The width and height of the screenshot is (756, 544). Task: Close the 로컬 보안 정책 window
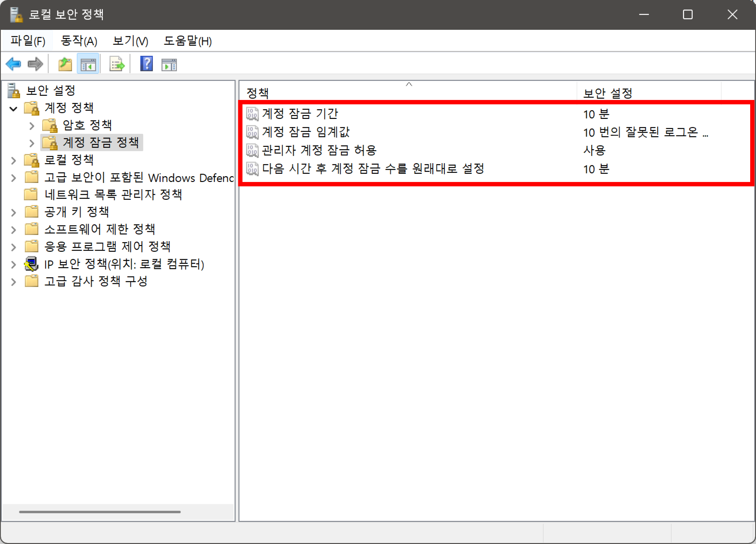[x=732, y=15]
